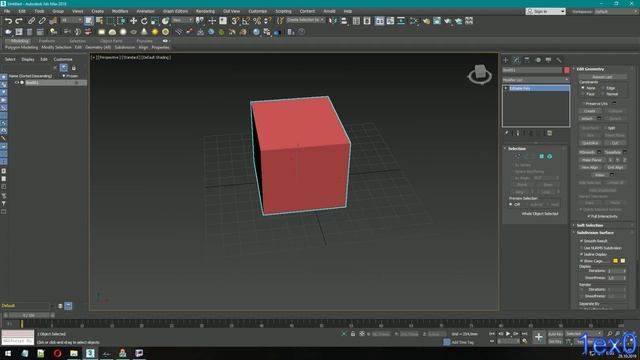Select the Select and Link tool
Viewport: 640px width, 360px height.
[31, 21]
